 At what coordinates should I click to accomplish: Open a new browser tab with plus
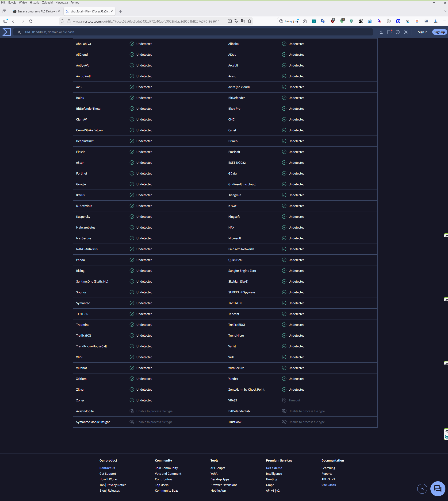pyautogui.click(x=120, y=11)
